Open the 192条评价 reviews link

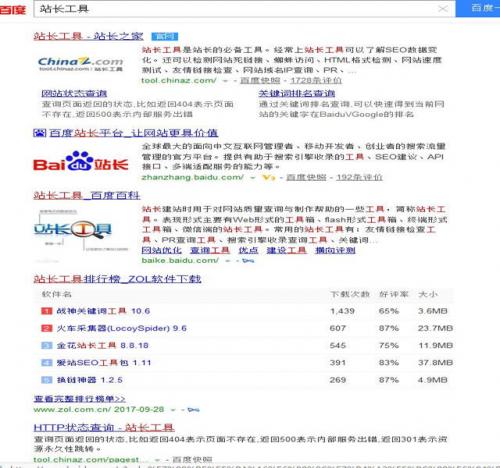tap(359, 177)
